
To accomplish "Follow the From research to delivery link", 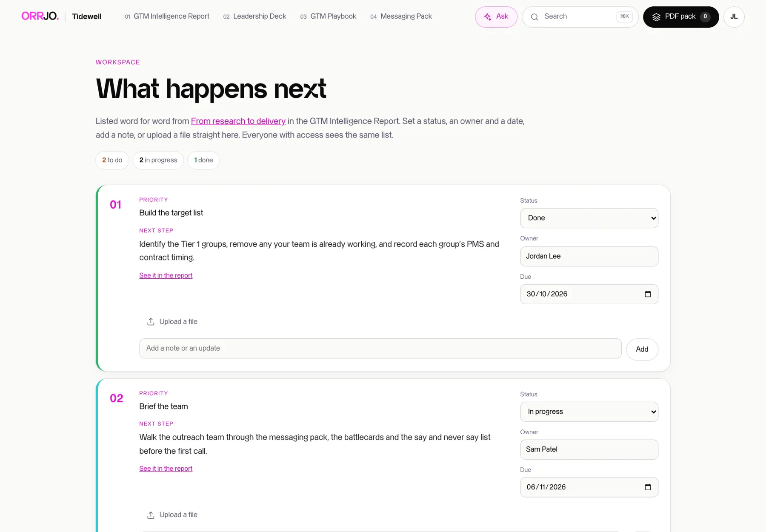I will (x=238, y=121).
